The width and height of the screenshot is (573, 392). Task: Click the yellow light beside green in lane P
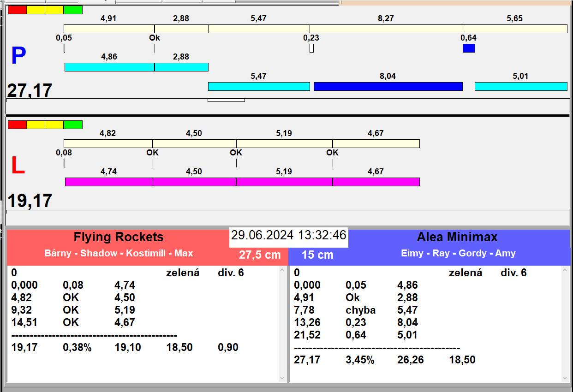(x=54, y=10)
